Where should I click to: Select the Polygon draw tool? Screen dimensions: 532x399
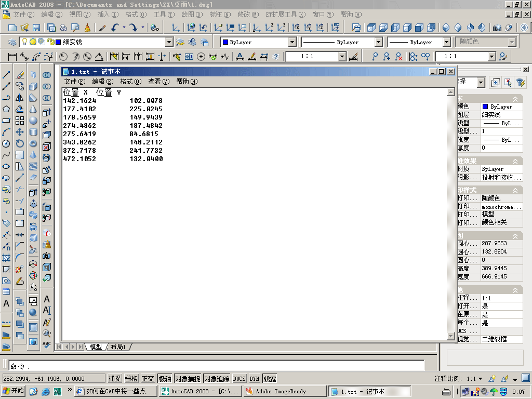(6, 109)
